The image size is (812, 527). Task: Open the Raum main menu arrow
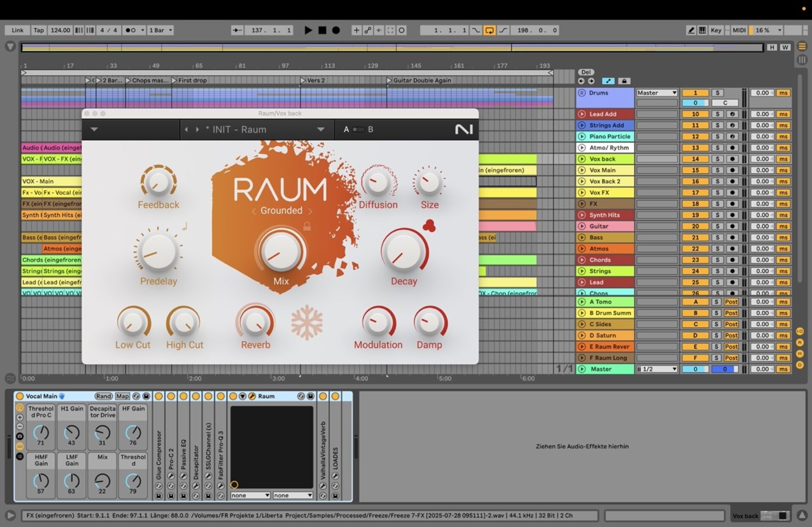click(94, 129)
